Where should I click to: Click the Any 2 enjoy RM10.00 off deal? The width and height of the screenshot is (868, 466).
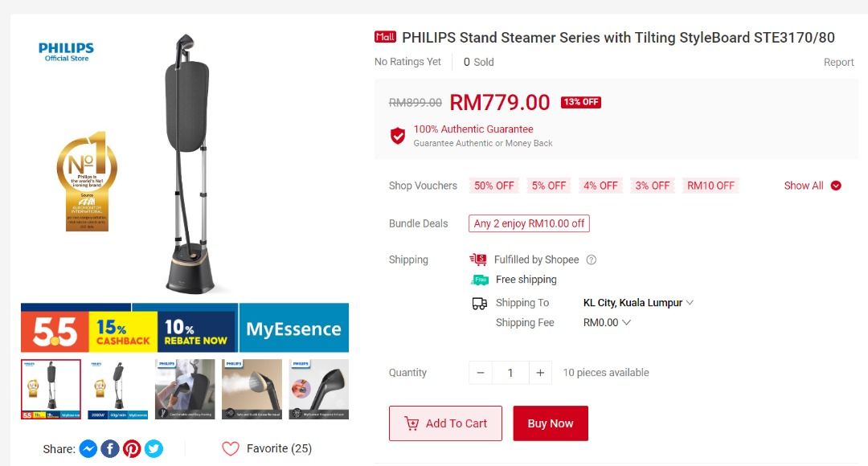click(x=529, y=223)
